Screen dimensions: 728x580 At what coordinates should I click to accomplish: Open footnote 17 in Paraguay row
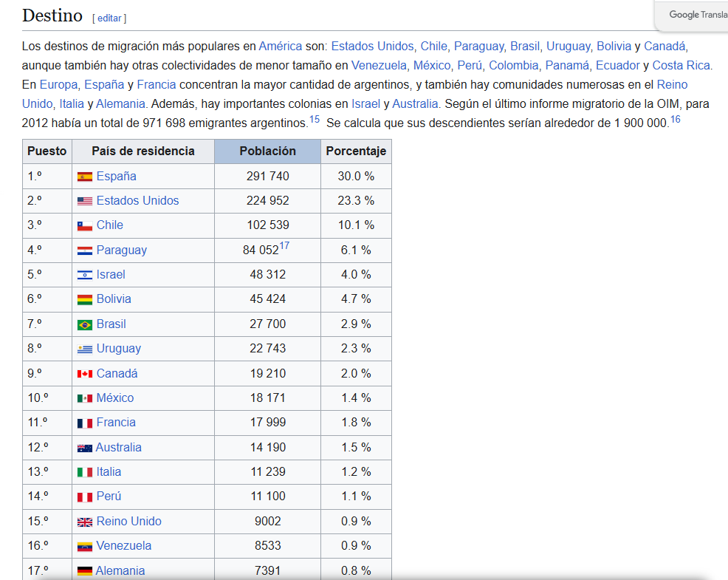point(284,245)
